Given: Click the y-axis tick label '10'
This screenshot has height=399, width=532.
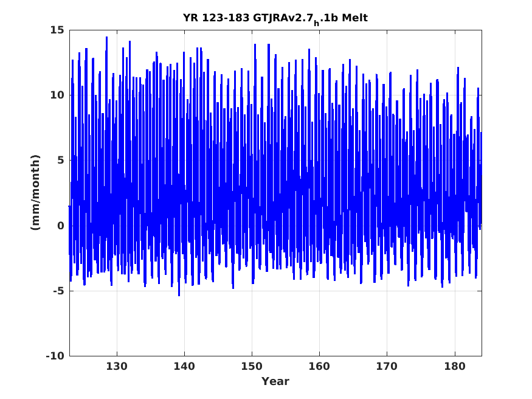Looking at the screenshot, I should click(57, 95).
